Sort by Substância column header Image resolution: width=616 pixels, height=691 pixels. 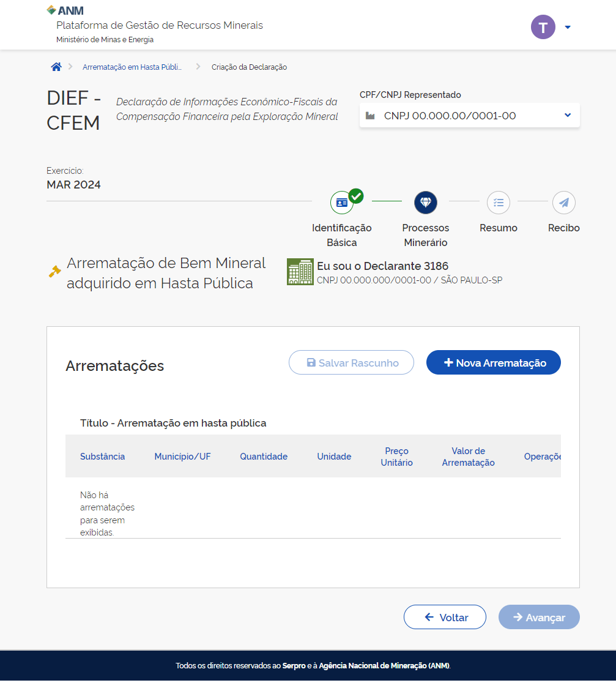(x=102, y=457)
